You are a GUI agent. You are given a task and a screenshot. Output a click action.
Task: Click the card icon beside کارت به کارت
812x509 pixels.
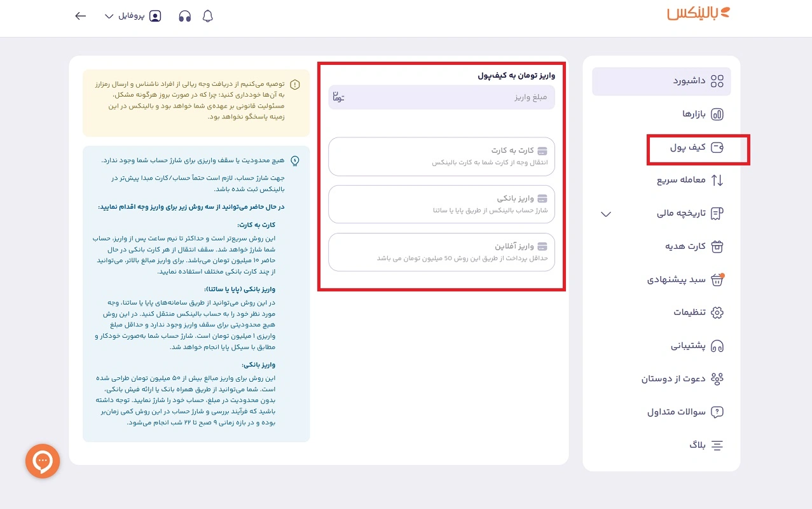[x=542, y=151]
